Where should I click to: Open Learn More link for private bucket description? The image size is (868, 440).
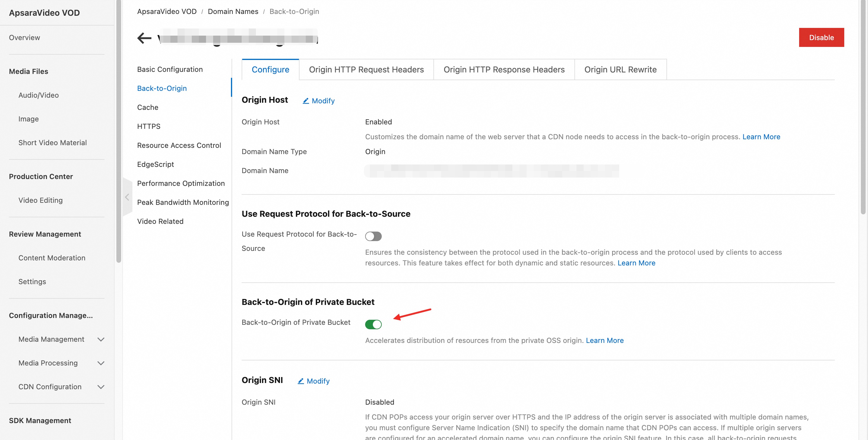[x=604, y=340]
